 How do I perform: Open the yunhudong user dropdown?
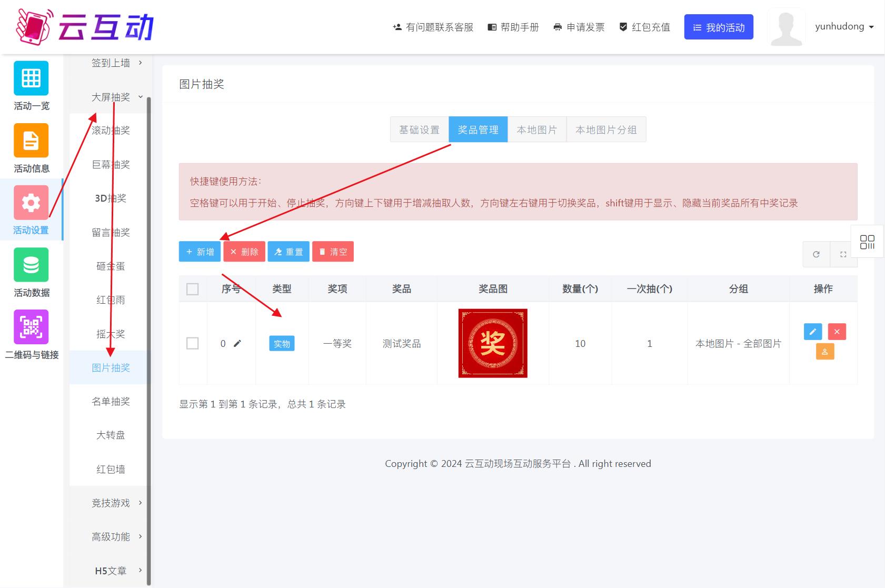844,27
